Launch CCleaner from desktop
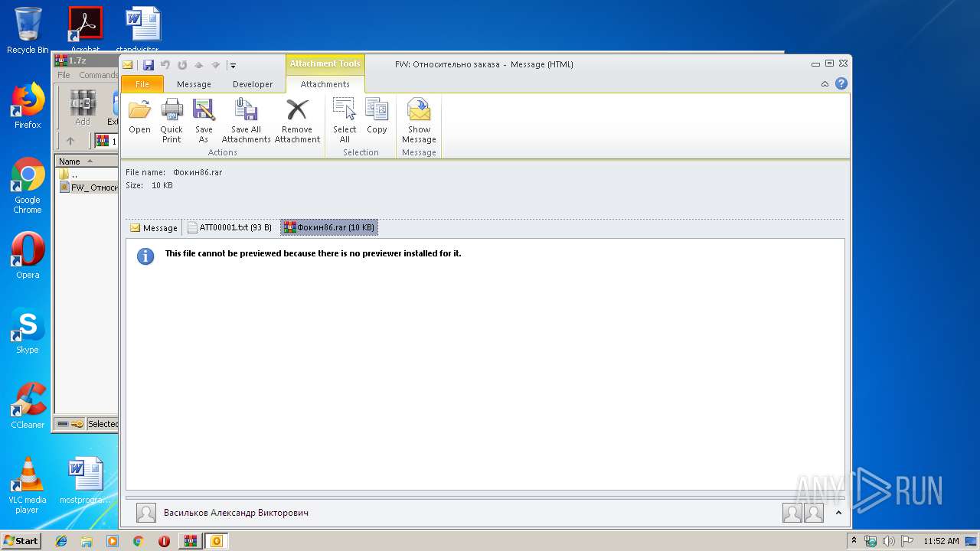 pyautogui.click(x=28, y=406)
